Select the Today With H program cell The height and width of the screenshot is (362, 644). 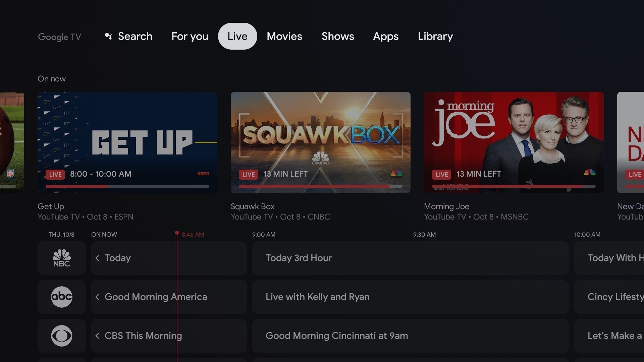click(609, 258)
